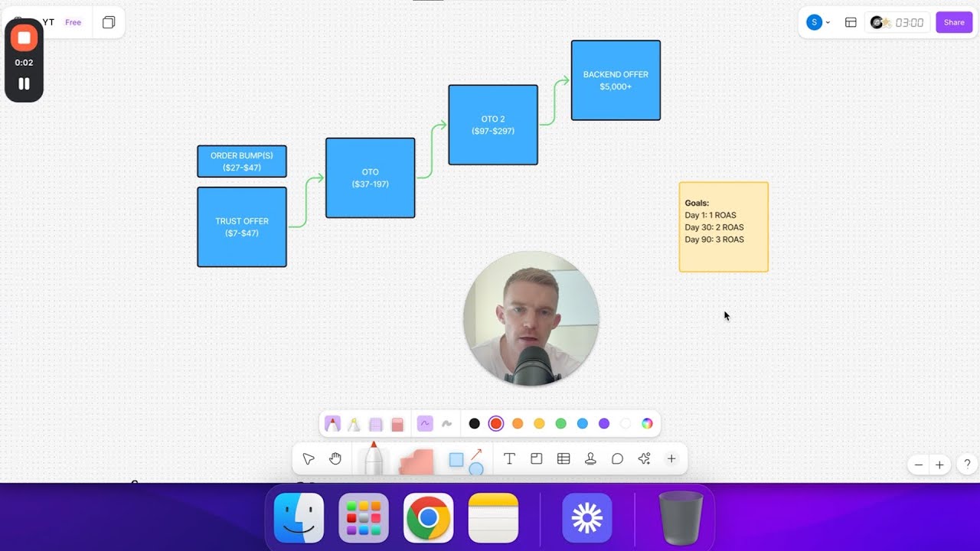Open Google Chrome from the dock

click(x=428, y=518)
